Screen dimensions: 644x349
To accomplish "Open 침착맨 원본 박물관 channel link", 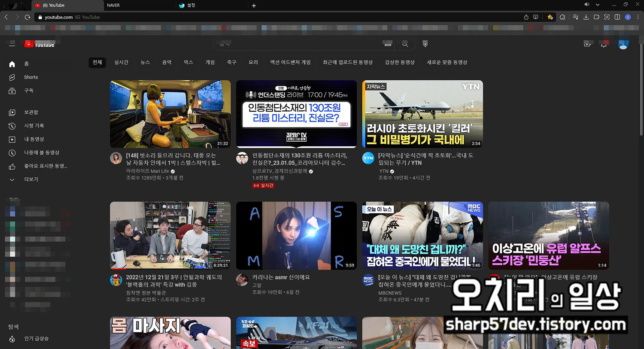I will [x=146, y=292].
